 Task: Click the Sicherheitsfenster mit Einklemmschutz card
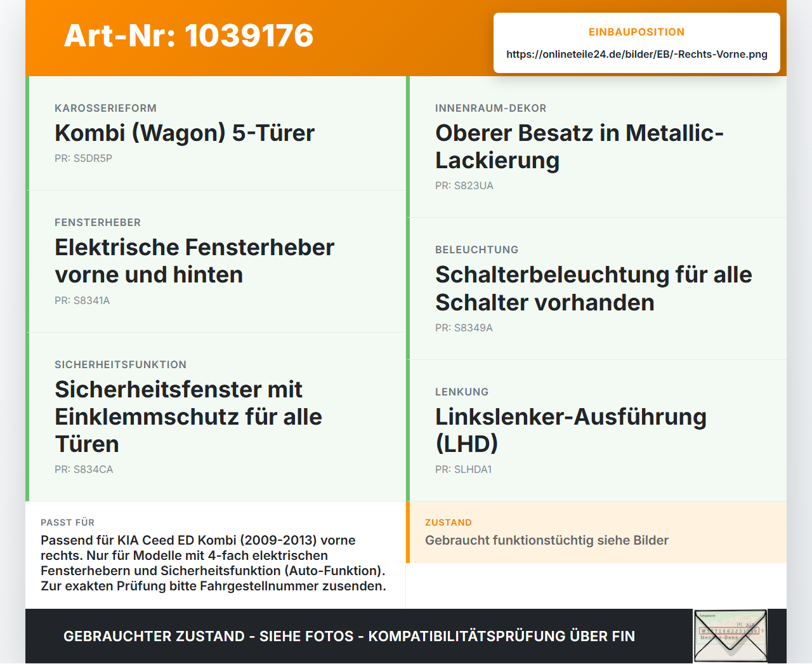point(216,417)
